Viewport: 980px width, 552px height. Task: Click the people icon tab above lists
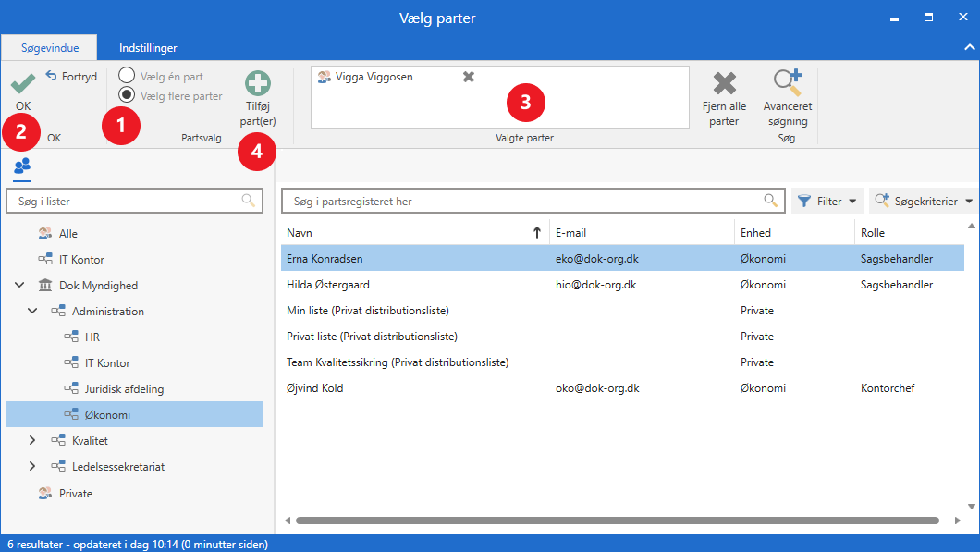click(x=22, y=166)
